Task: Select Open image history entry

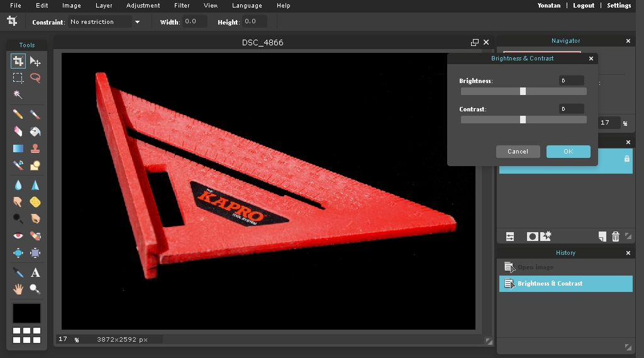Action: point(565,267)
